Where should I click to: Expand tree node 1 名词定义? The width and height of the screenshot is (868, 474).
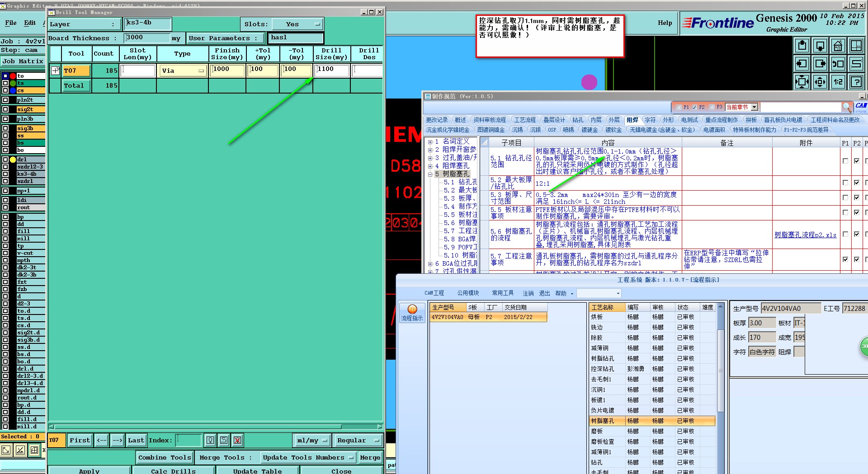tap(430, 141)
